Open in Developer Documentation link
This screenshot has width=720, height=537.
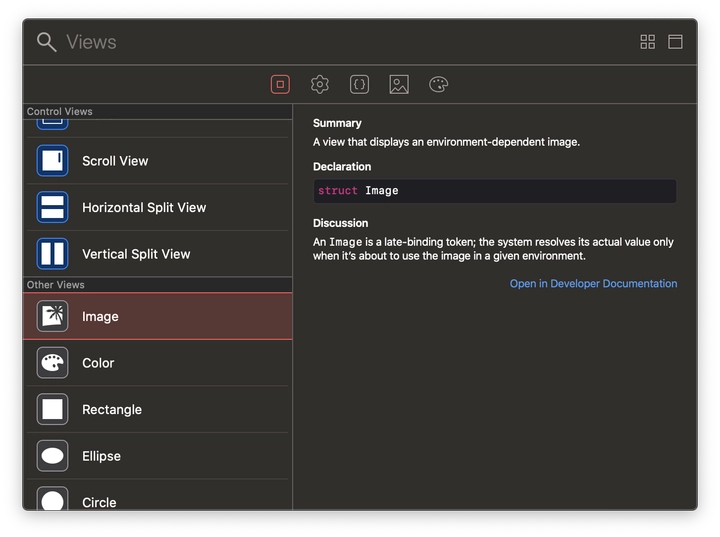pos(593,284)
